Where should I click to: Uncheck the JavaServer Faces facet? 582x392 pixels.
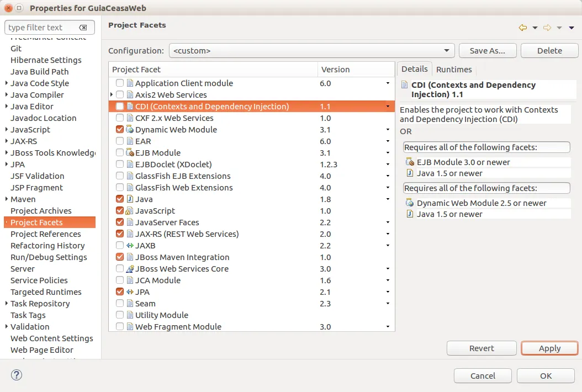click(120, 223)
